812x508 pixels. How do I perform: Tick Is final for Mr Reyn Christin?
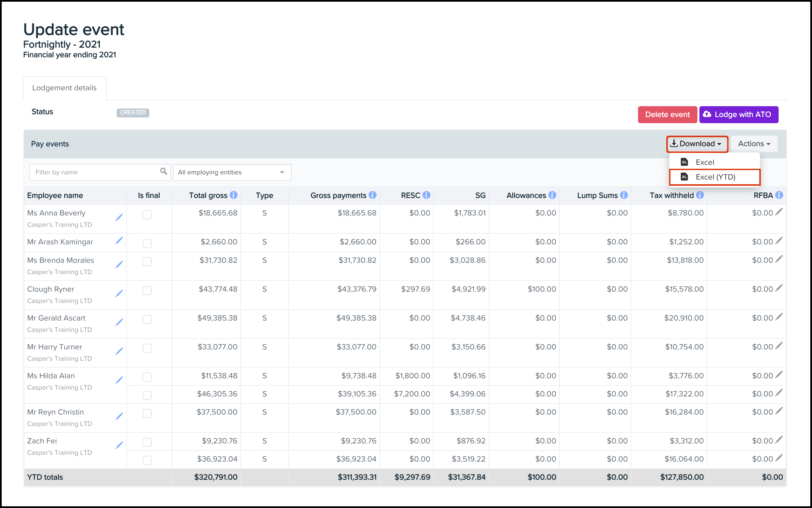click(x=147, y=414)
